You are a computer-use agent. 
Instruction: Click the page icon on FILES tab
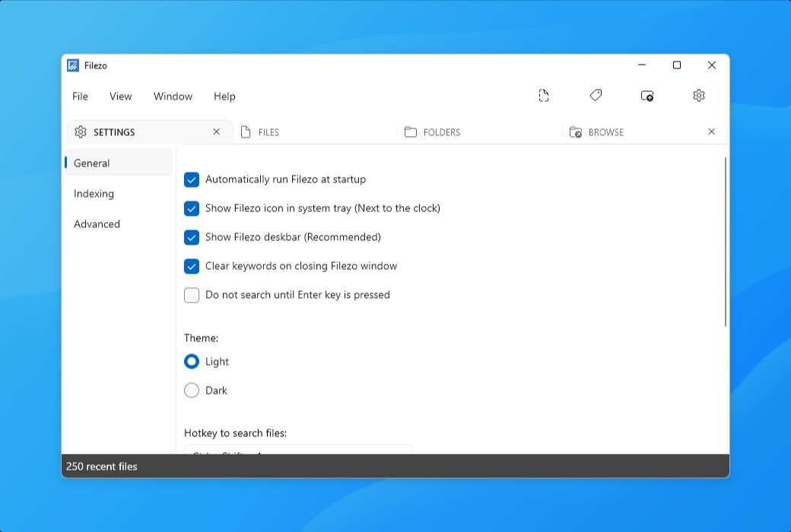(246, 132)
